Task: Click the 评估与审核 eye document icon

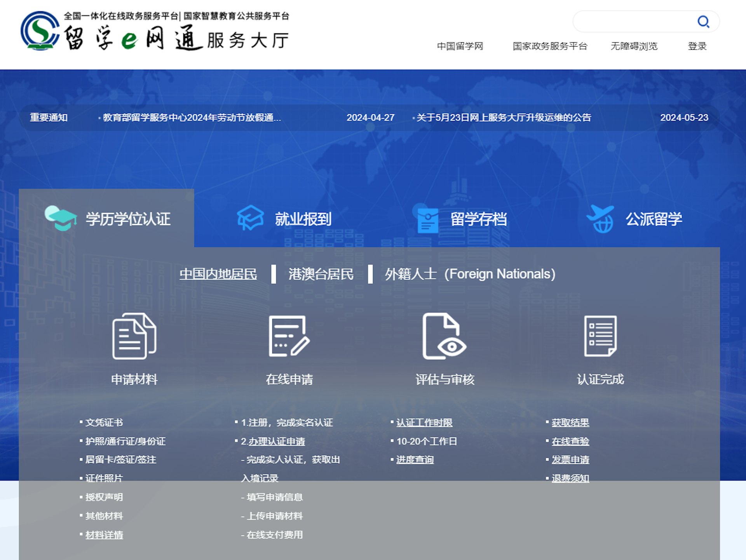Action: (x=444, y=336)
